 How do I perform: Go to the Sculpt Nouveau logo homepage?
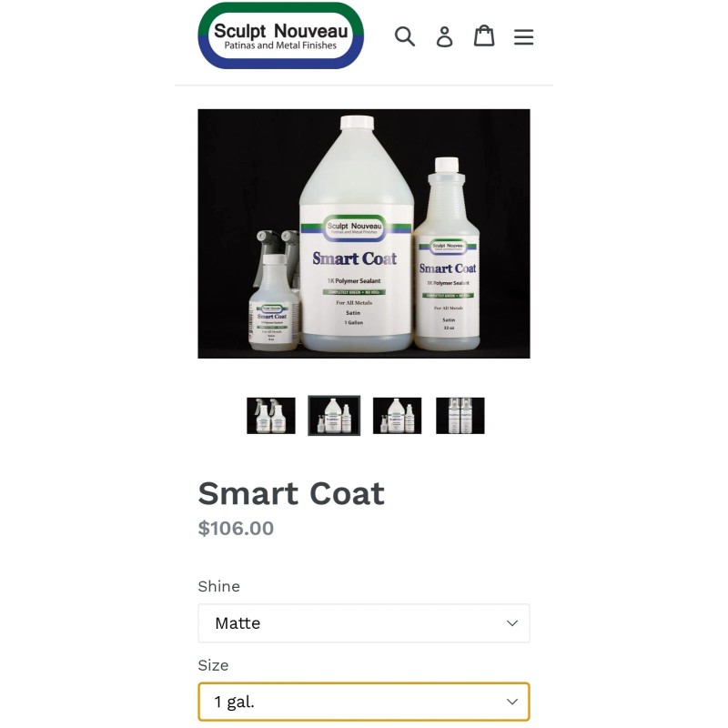tap(280, 35)
